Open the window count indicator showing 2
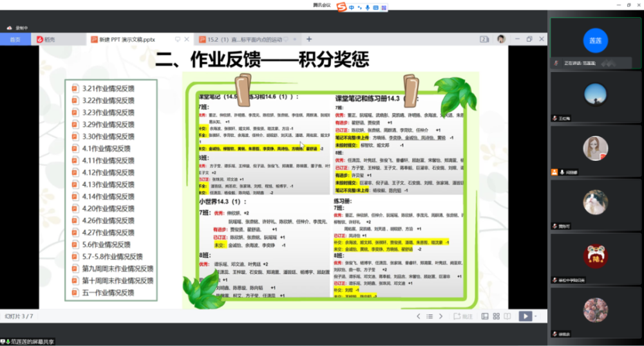 484,39
